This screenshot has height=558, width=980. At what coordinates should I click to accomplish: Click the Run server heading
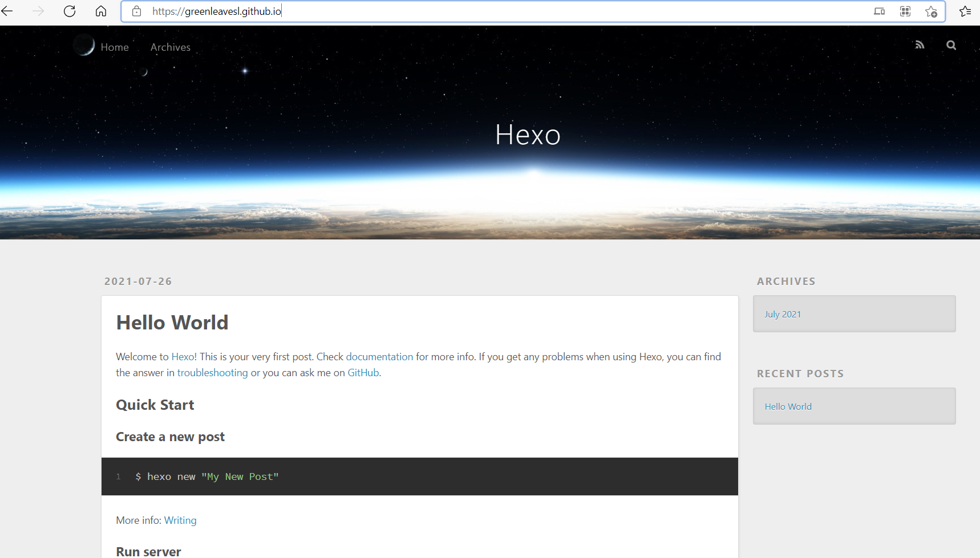(x=148, y=552)
